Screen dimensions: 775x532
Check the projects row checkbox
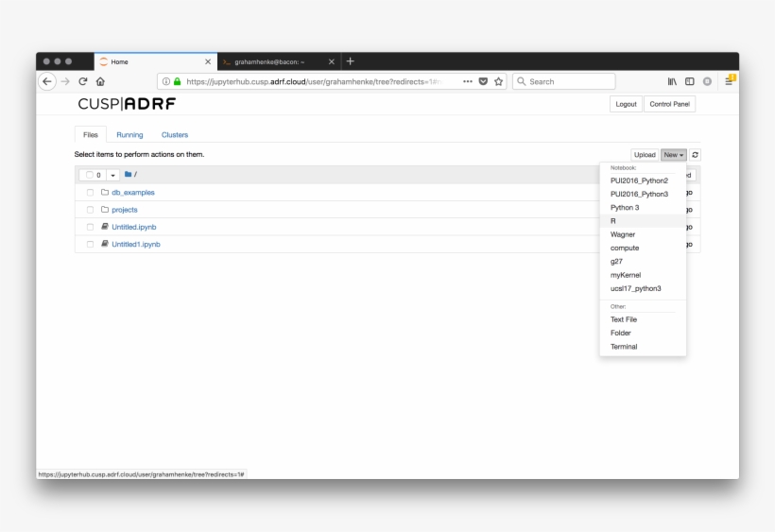[x=90, y=210]
